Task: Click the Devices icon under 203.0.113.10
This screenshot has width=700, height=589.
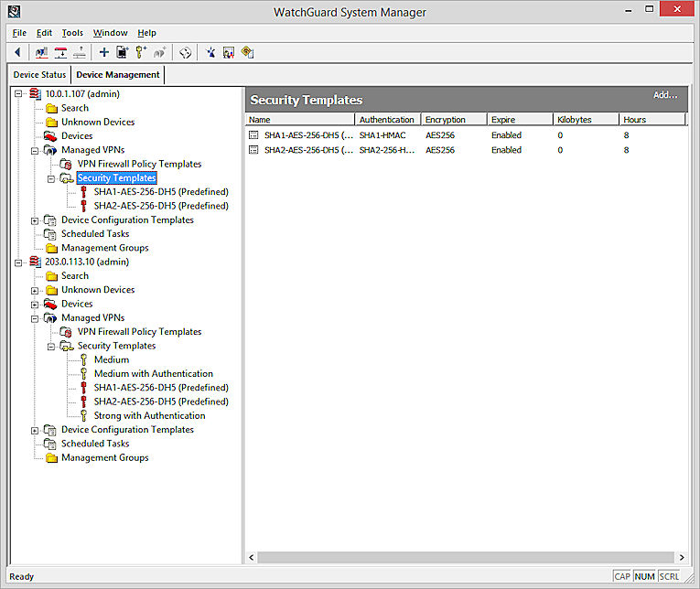Action: pyautogui.click(x=51, y=304)
